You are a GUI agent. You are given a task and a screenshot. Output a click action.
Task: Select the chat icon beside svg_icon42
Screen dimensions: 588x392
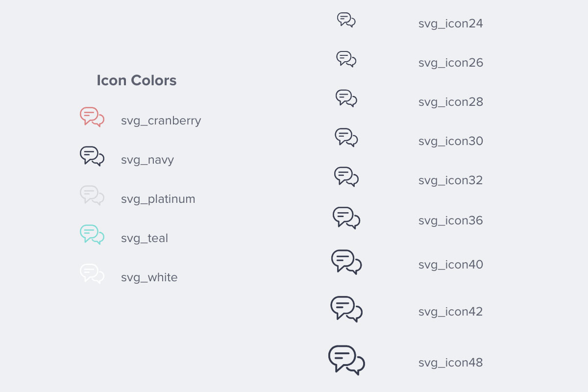pyautogui.click(x=346, y=309)
